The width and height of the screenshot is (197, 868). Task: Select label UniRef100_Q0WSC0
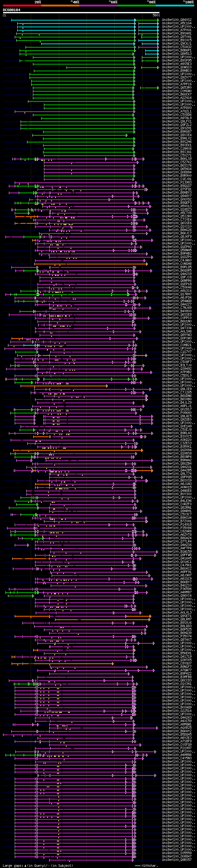(177, 67)
